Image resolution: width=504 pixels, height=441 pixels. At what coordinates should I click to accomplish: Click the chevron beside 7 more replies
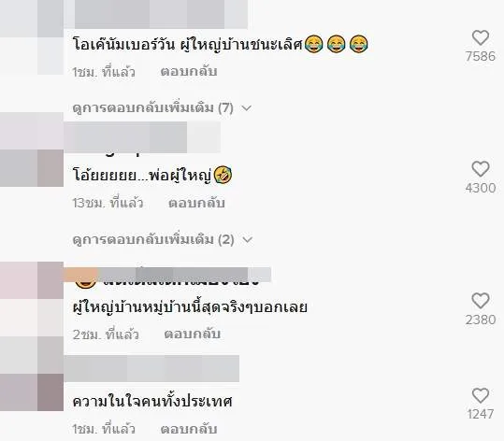(247, 108)
